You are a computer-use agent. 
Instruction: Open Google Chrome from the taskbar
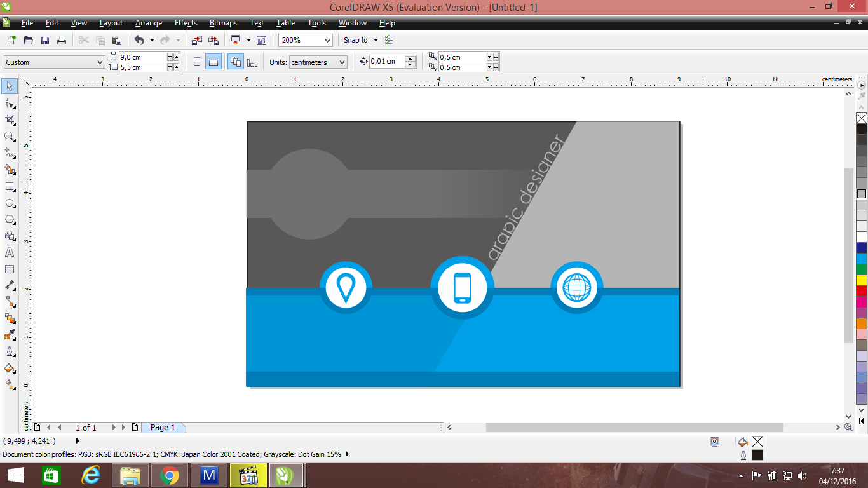169,475
